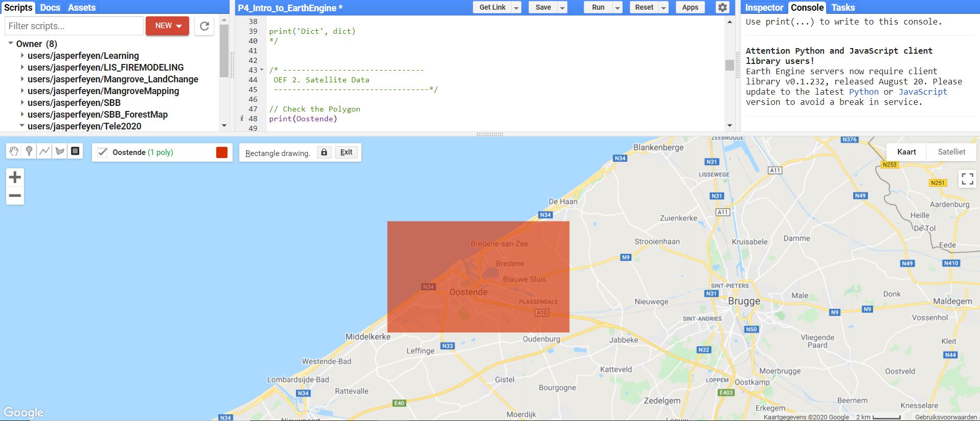Toggle the Oostende layer checkbox
The height and width of the screenshot is (421, 980).
point(103,152)
